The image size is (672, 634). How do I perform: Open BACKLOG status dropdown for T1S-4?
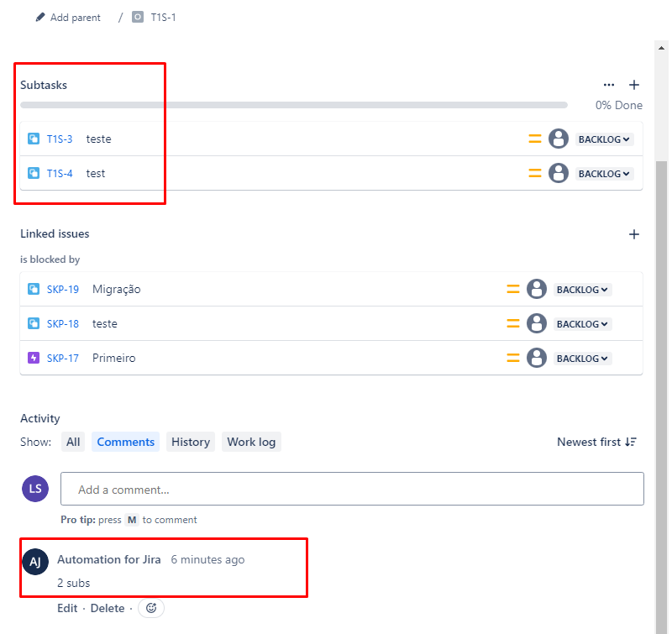pyautogui.click(x=604, y=174)
